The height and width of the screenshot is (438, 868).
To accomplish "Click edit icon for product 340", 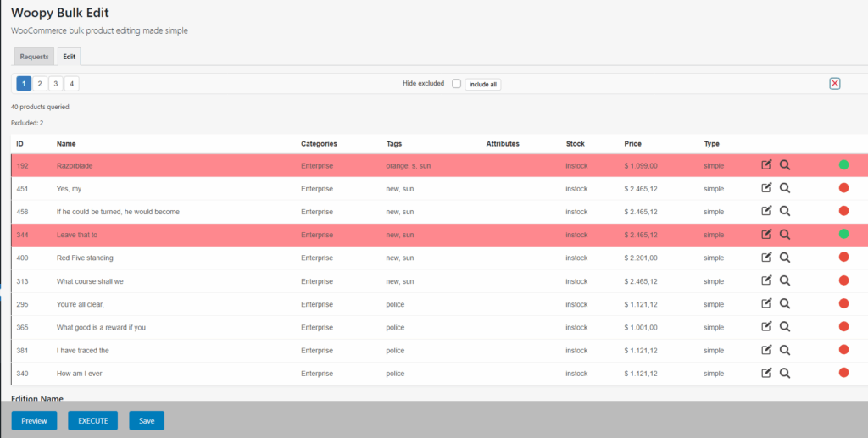I will (x=766, y=373).
